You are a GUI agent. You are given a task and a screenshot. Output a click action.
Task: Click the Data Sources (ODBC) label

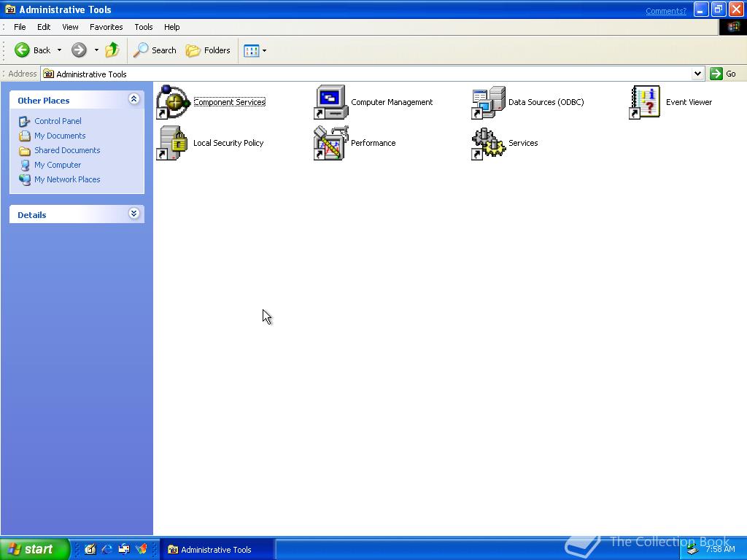[546, 102]
